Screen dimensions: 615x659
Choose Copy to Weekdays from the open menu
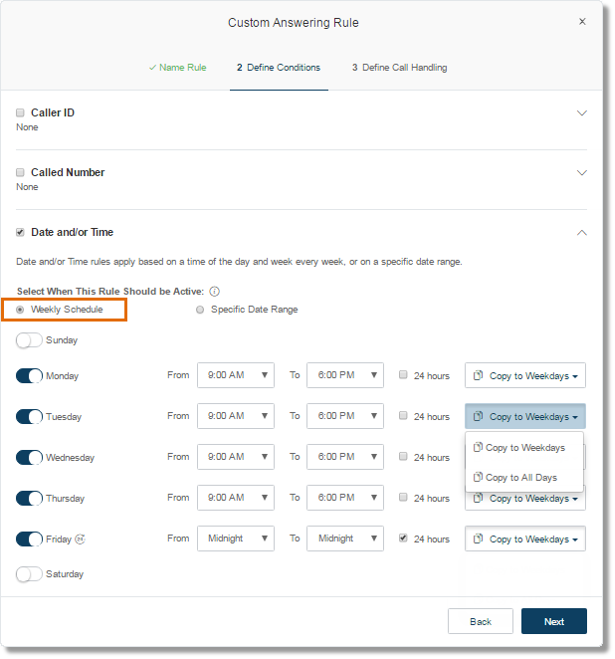[x=524, y=448]
